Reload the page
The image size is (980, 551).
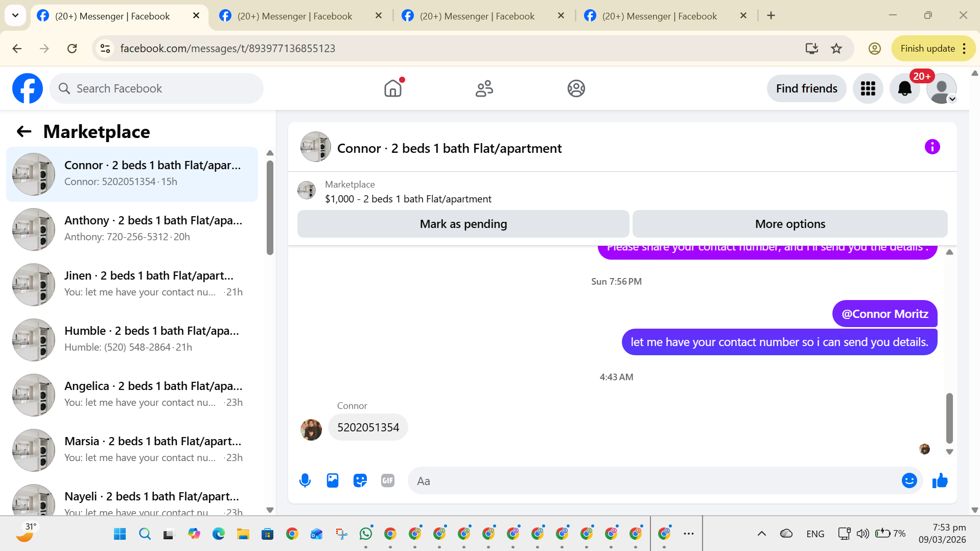tap(72, 49)
